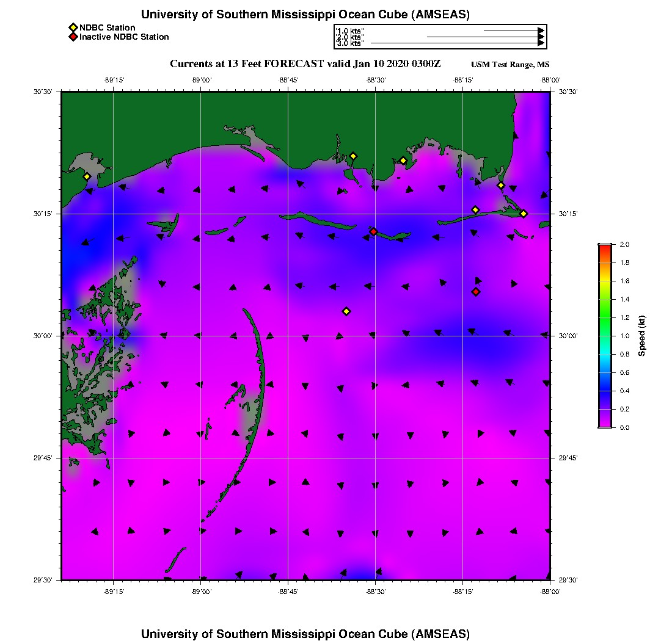The width and height of the screenshot is (672, 641).
Task: Select the westernmost yellow station marker
Action: (x=87, y=176)
